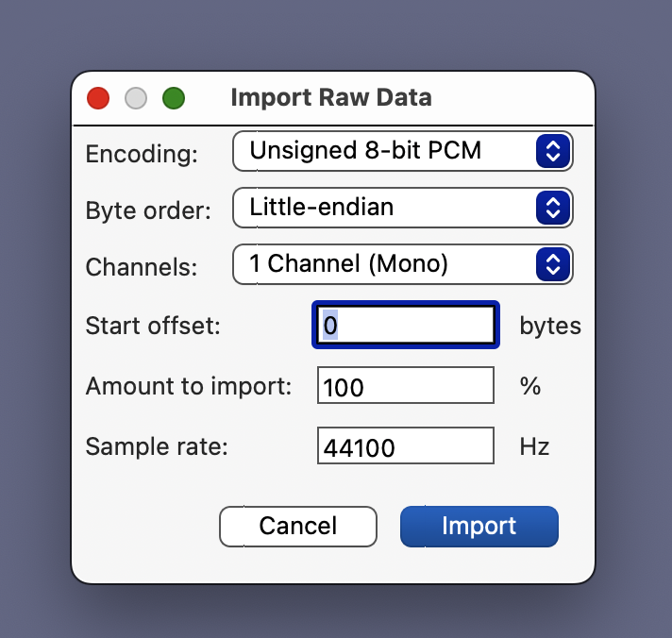
Task: Click the 'Amount to import:' label
Action: pos(188,387)
